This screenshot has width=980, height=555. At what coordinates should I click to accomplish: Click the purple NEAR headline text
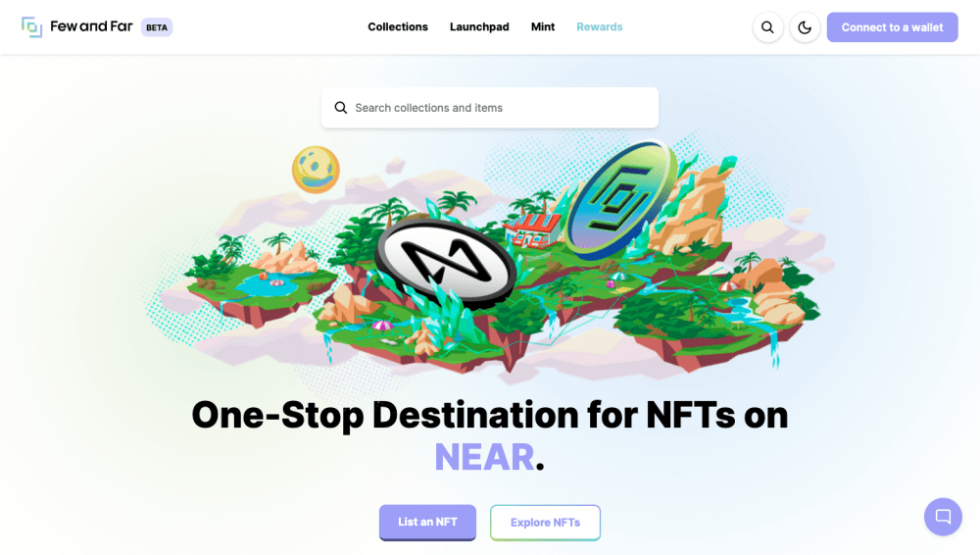point(484,457)
